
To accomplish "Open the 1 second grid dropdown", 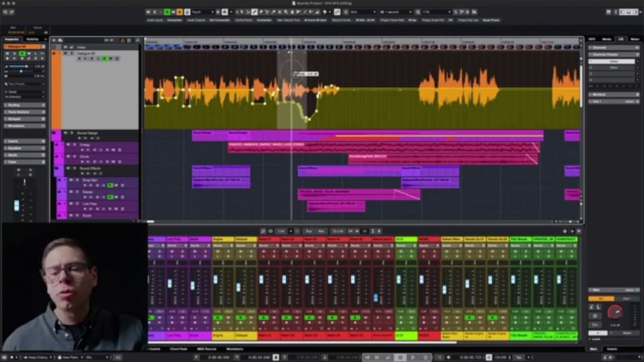I will tap(395, 12).
